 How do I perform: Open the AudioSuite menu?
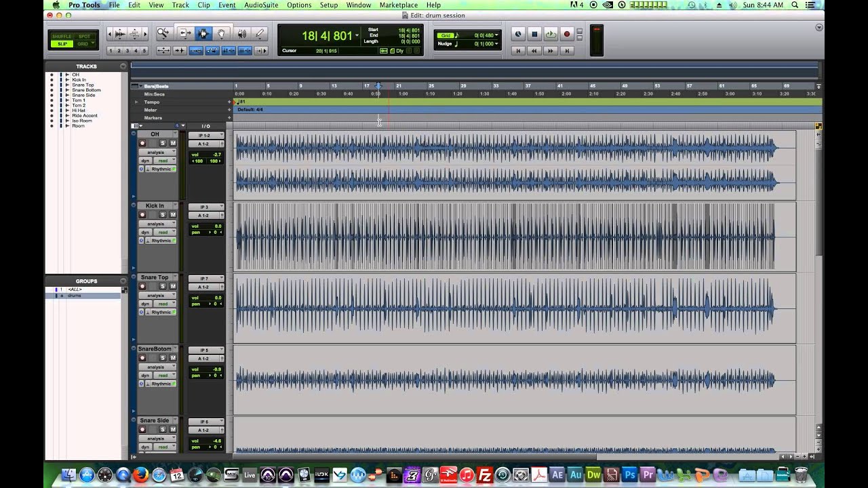(x=260, y=5)
